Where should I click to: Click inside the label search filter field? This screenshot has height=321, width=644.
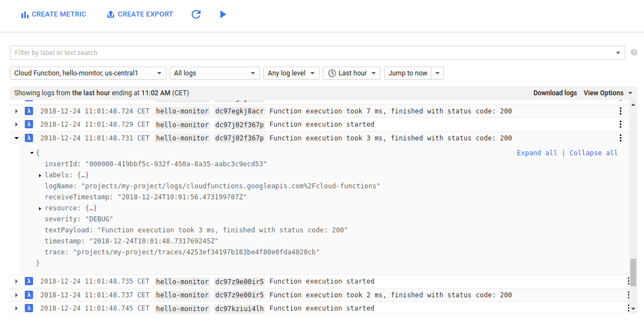coord(220,53)
